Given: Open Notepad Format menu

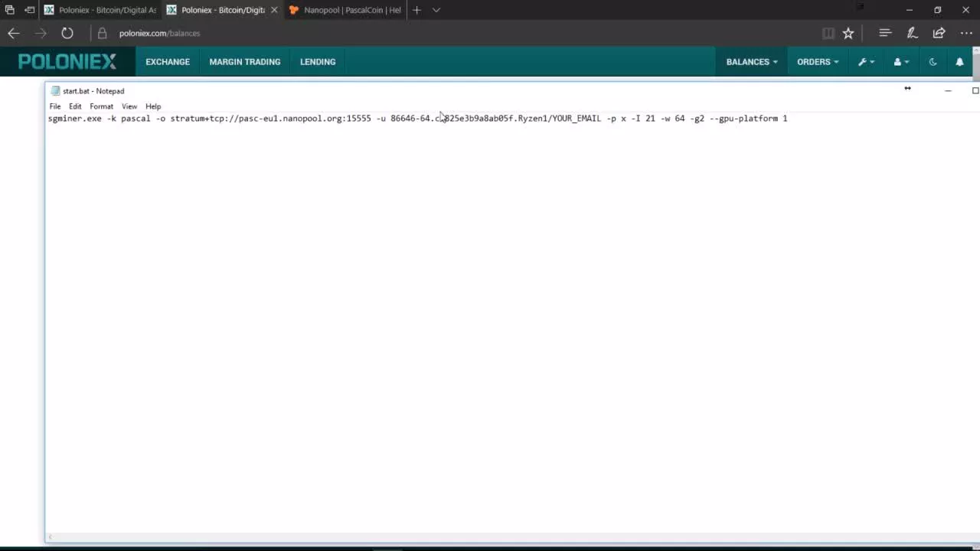Looking at the screenshot, I should point(101,106).
